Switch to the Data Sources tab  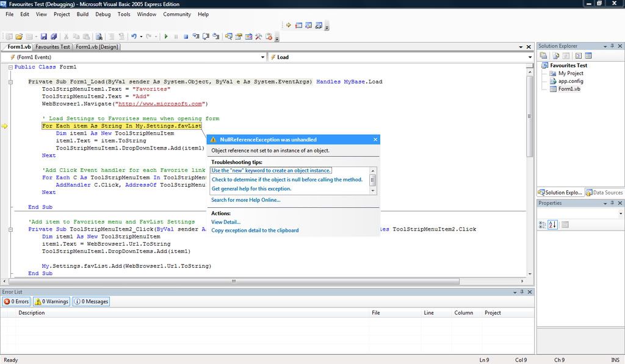click(x=604, y=192)
